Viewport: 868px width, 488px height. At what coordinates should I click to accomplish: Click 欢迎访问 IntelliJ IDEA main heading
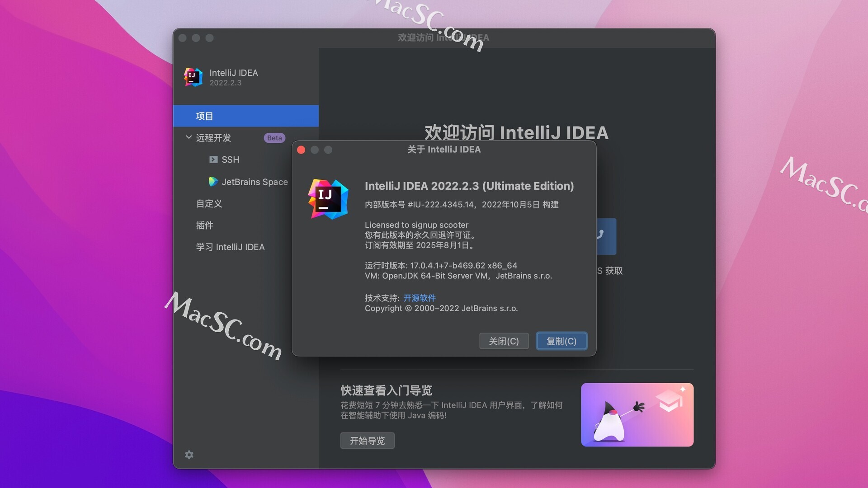(516, 132)
